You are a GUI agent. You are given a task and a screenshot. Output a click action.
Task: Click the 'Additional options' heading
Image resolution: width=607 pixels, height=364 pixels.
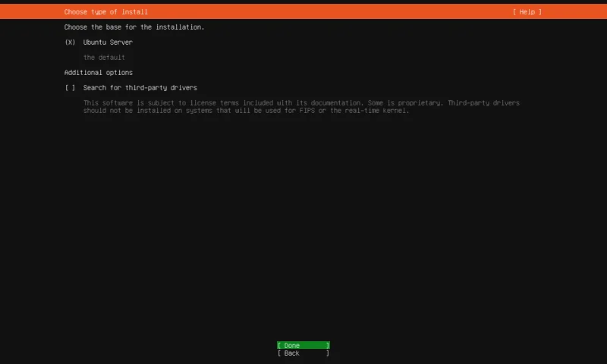[99, 73]
